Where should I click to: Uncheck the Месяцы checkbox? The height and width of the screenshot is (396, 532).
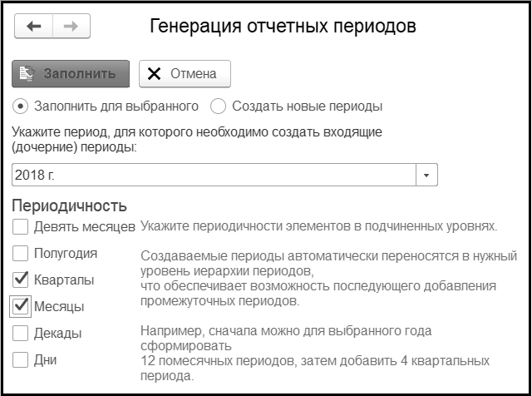(x=21, y=306)
